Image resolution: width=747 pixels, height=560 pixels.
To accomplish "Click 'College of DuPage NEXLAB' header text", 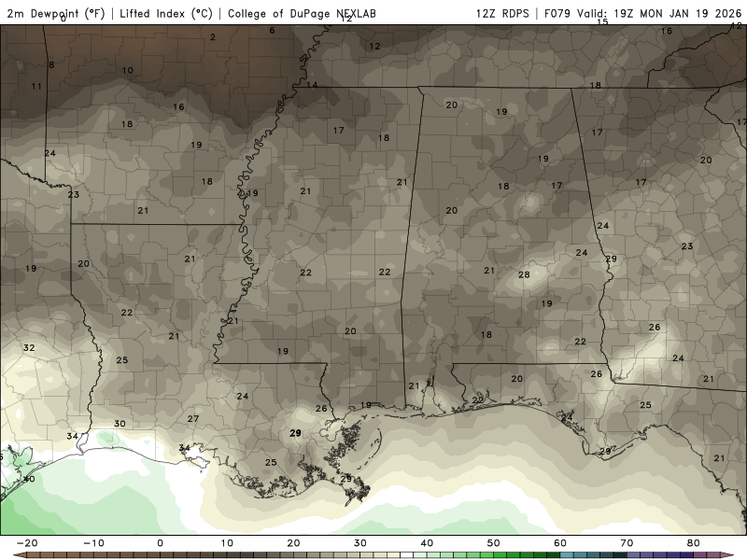I will pyautogui.click(x=302, y=13).
